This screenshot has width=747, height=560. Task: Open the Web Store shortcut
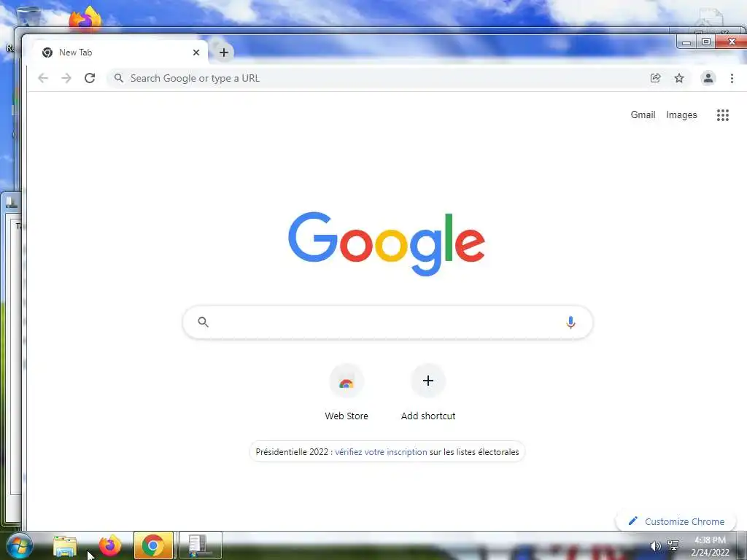click(347, 393)
